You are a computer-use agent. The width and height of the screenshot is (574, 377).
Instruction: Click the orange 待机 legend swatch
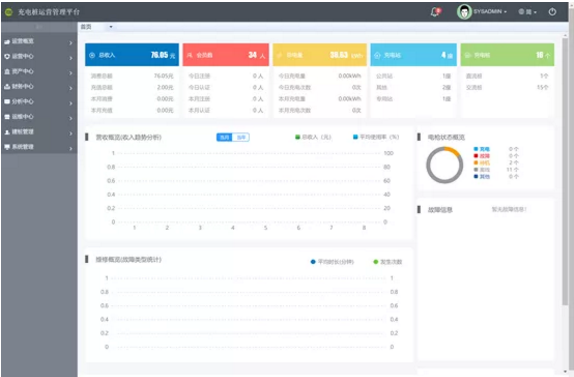[x=476, y=163]
